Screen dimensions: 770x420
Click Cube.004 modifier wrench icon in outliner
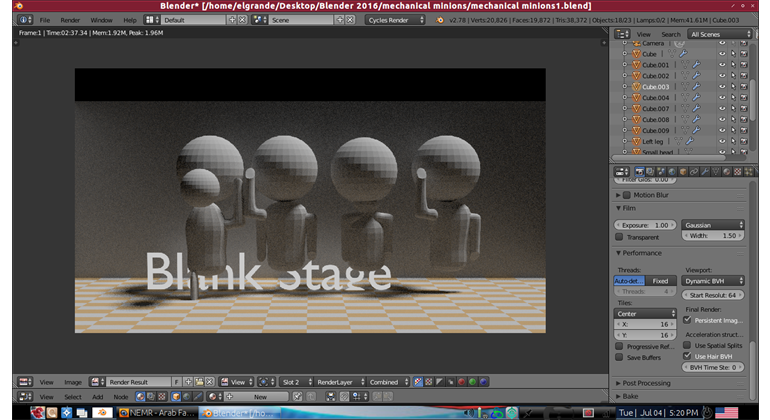[696, 97]
